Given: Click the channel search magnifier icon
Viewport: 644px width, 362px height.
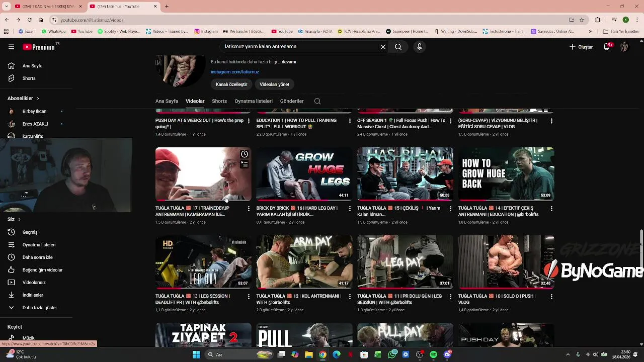Looking at the screenshot, I should [x=317, y=101].
